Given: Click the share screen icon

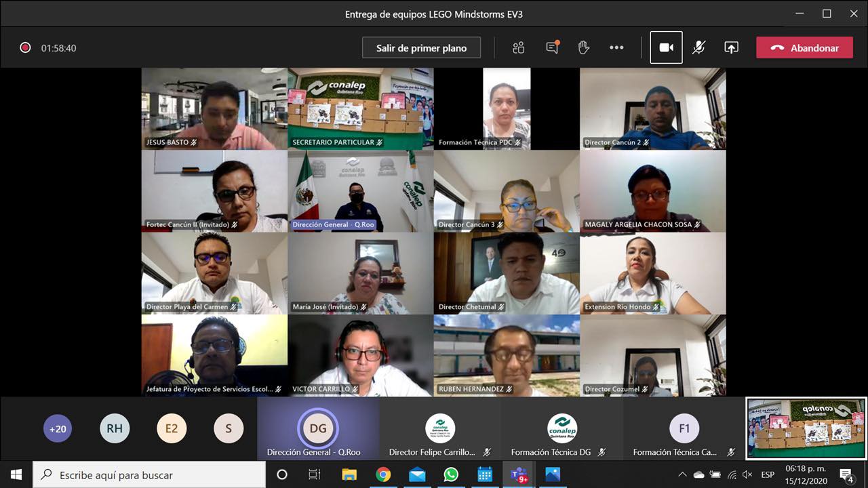Looking at the screenshot, I should (731, 47).
